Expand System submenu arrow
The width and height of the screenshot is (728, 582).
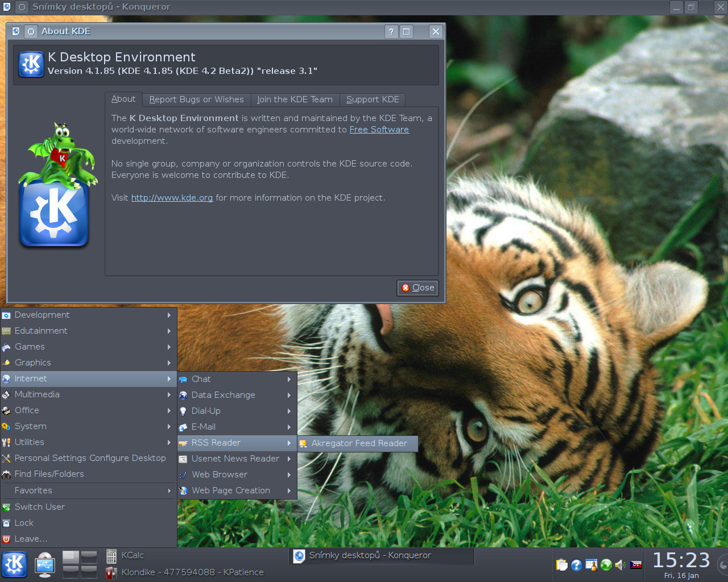click(x=169, y=426)
